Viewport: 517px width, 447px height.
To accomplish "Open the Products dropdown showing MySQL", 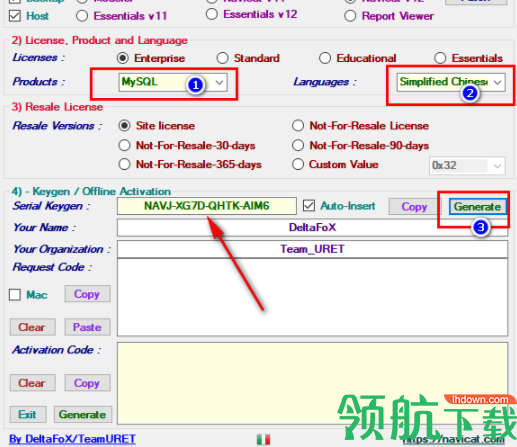I will 173,82.
